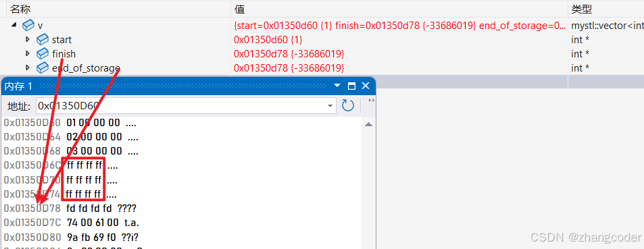Click the 值 column header
The height and width of the screenshot is (249, 644).
point(239,9)
